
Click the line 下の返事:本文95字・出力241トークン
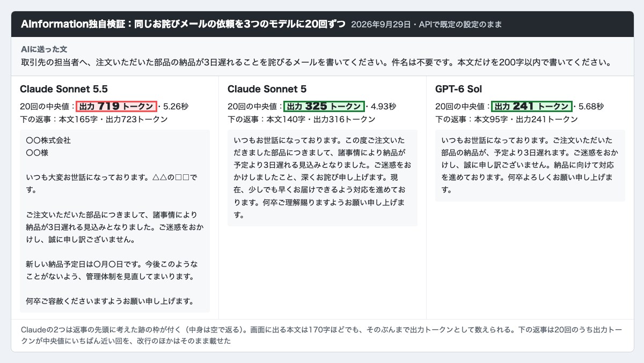[x=507, y=119]
